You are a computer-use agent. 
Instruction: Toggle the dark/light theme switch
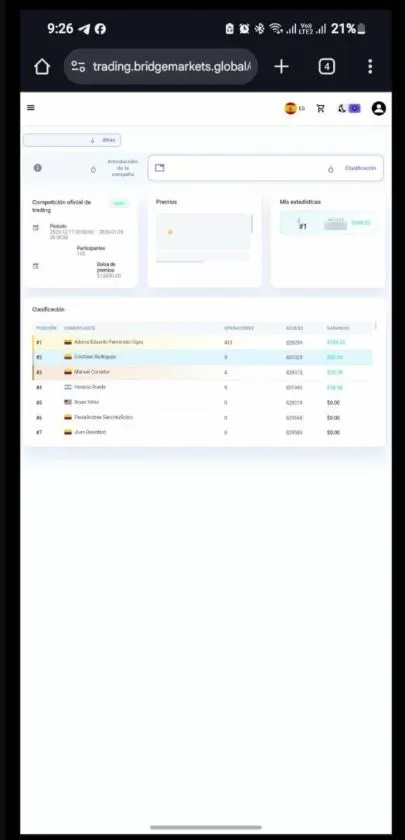coord(349,108)
